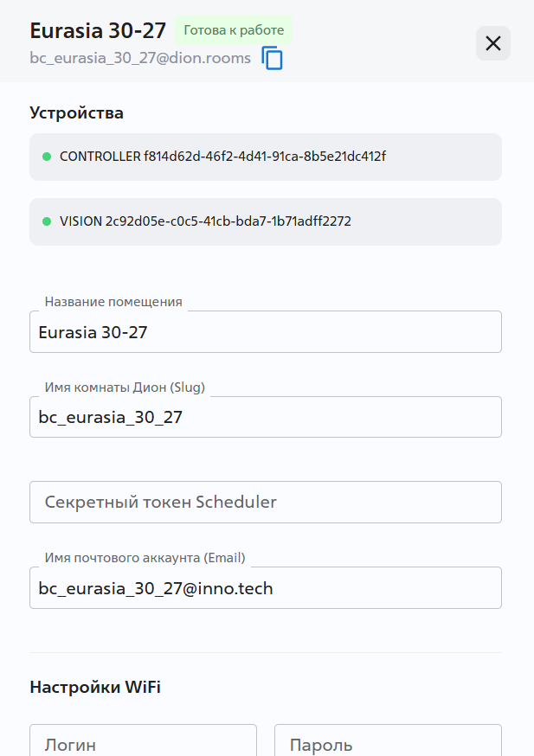
Task: Close the Eurasia 30-27 panel
Action: click(493, 43)
